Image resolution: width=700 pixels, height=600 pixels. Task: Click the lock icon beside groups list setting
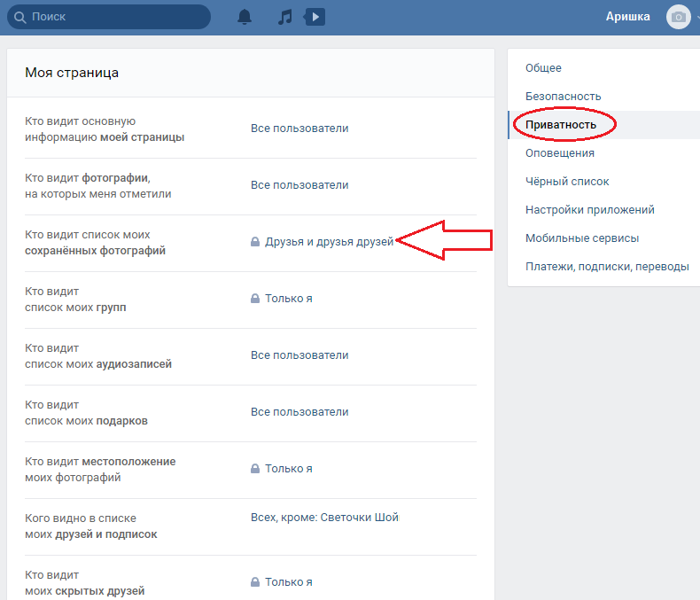pyautogui.click(x=255, y=298)
